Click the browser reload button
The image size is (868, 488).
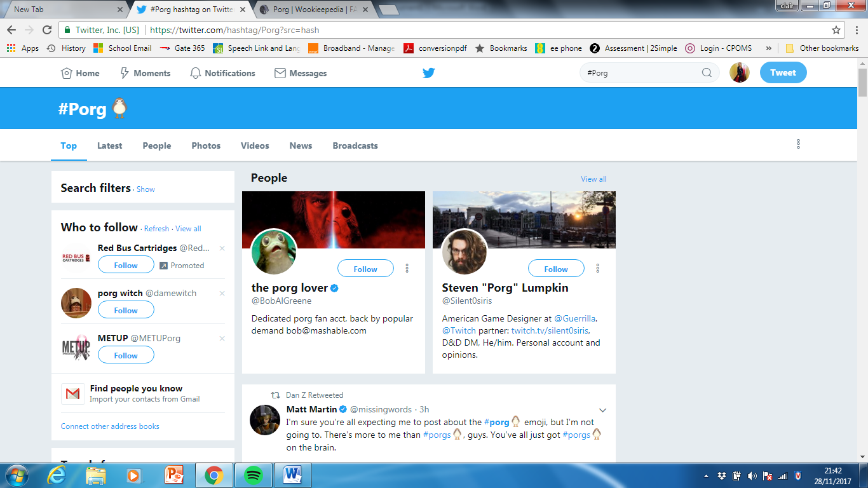point(47,30)
